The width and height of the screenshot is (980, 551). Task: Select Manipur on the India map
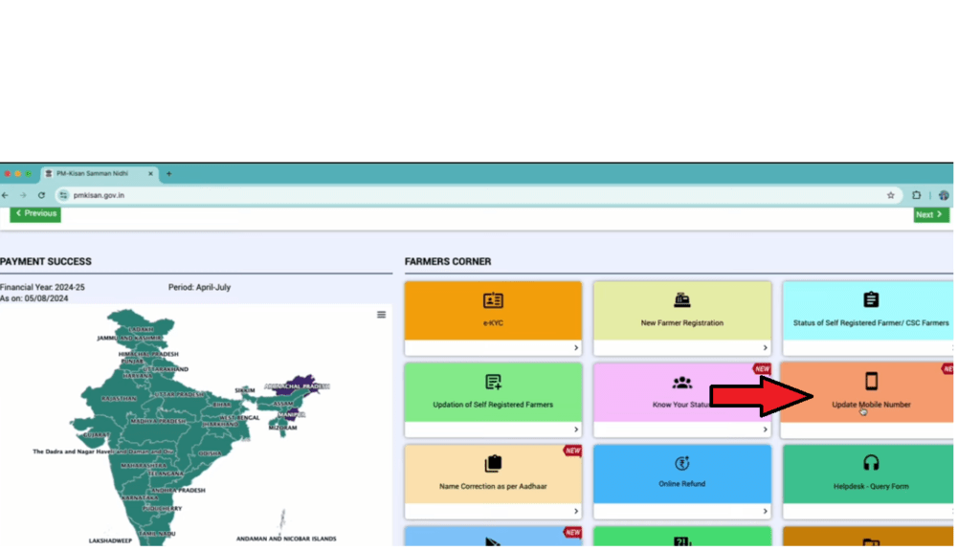pos(291,414)
